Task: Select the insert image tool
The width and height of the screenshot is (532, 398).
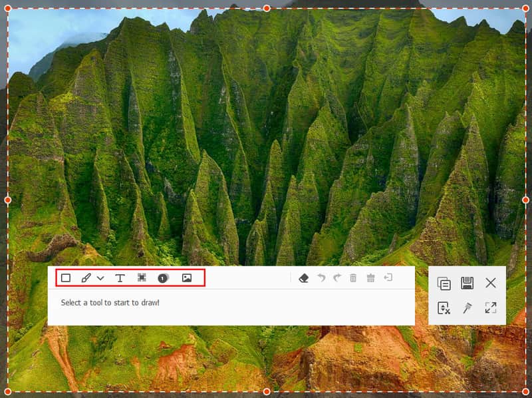Action: click(x=187, y=278)
